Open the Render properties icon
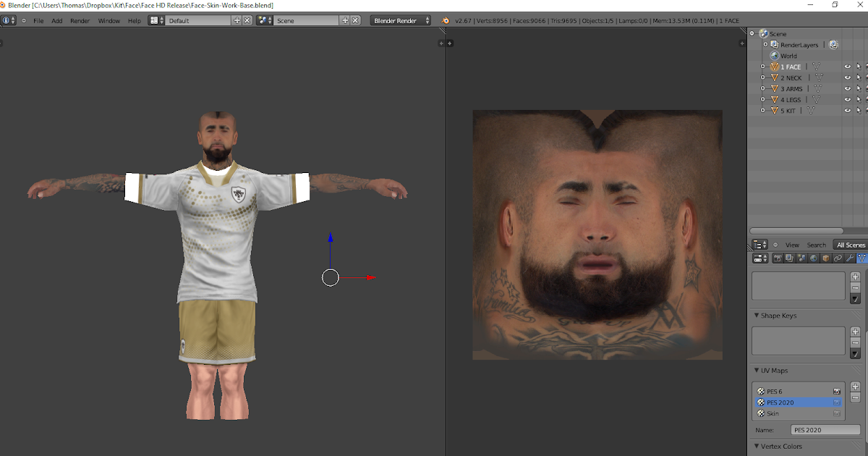 click(778, 258)
